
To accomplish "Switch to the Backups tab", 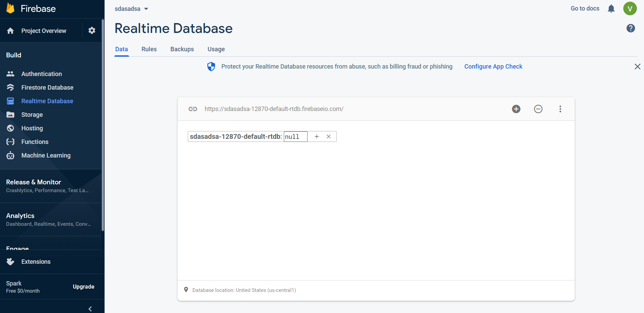I will click(x=182, y=49).
